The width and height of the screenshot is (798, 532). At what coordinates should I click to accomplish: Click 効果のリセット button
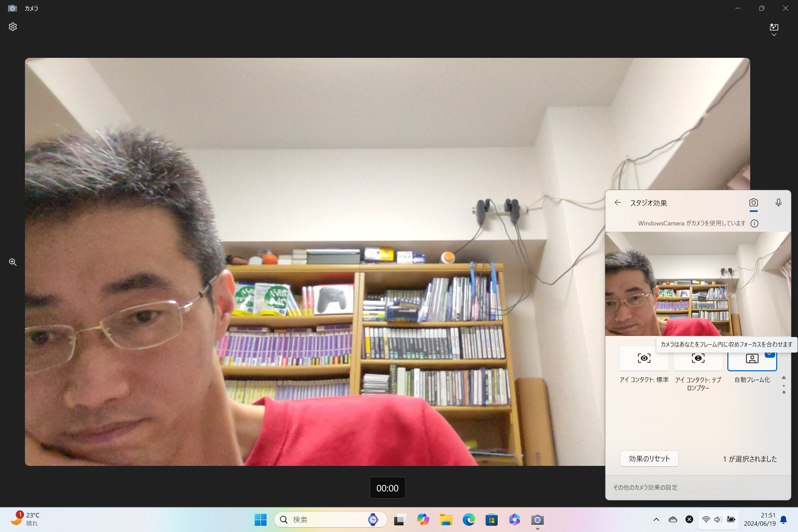pos(649,459)
